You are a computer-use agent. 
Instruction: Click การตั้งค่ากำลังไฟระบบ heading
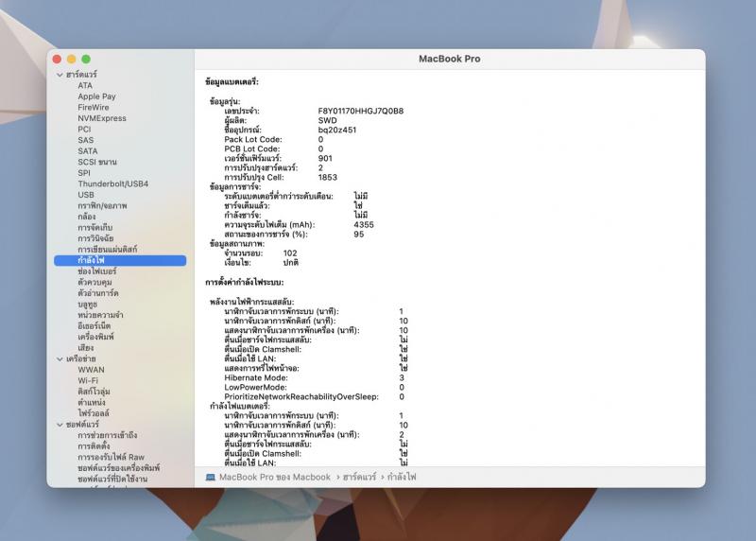[x=245, y=283]
